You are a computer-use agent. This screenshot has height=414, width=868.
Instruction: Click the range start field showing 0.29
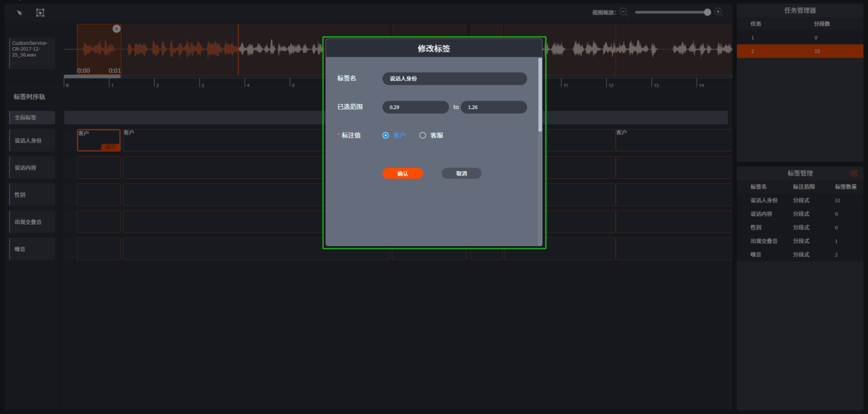coord(415,107)
